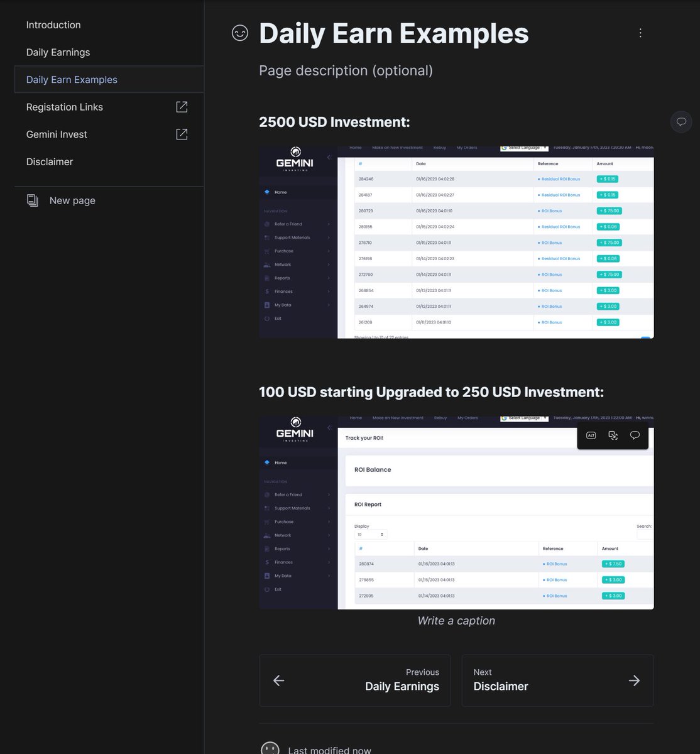
Task: Edit the image ALT text
Action: [591, 435]
